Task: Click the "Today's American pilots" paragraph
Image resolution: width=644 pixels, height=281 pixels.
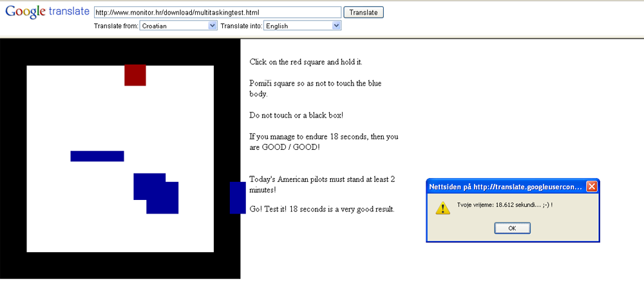Action: [323, 185]
